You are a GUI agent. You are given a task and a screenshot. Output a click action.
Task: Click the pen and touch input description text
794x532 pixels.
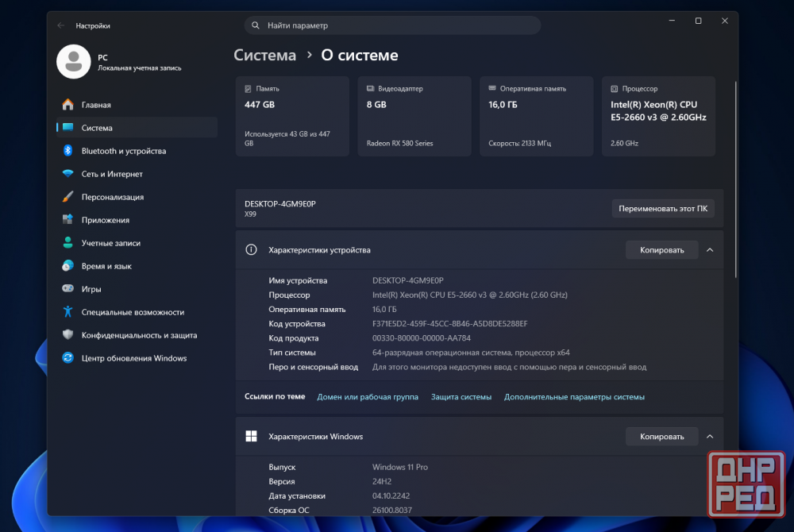[x=509, y=367]
